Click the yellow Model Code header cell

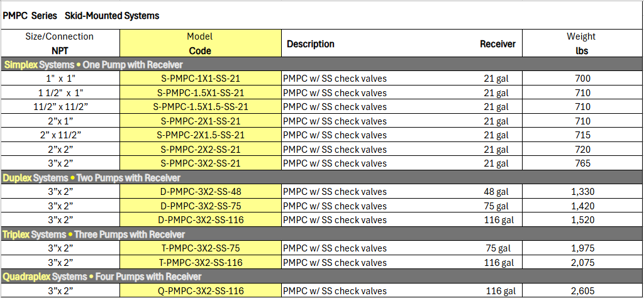201,43
